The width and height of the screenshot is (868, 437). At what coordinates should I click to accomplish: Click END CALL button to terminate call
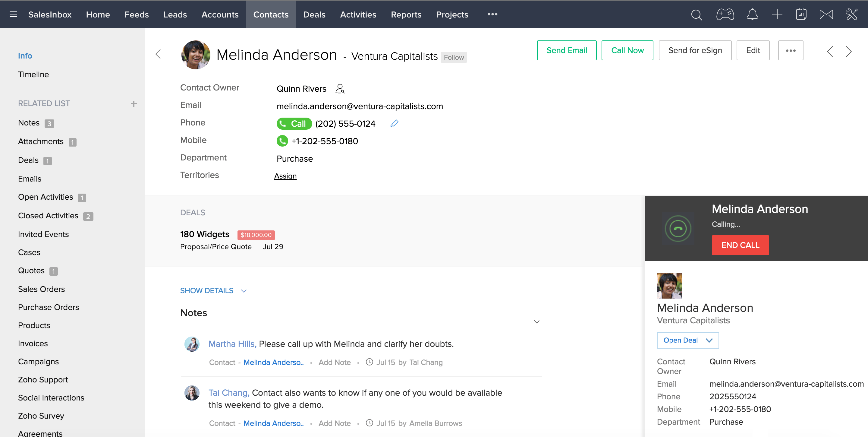tap(740, 245)
